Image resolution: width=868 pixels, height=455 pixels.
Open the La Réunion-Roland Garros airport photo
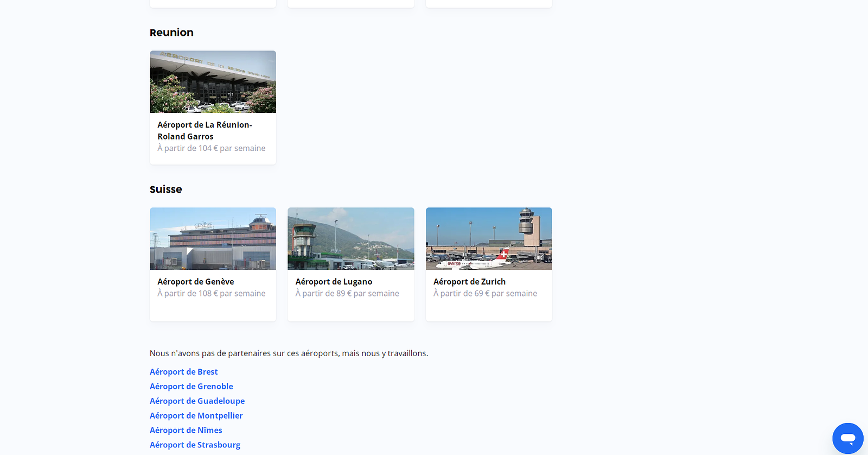tap(213, 82)
